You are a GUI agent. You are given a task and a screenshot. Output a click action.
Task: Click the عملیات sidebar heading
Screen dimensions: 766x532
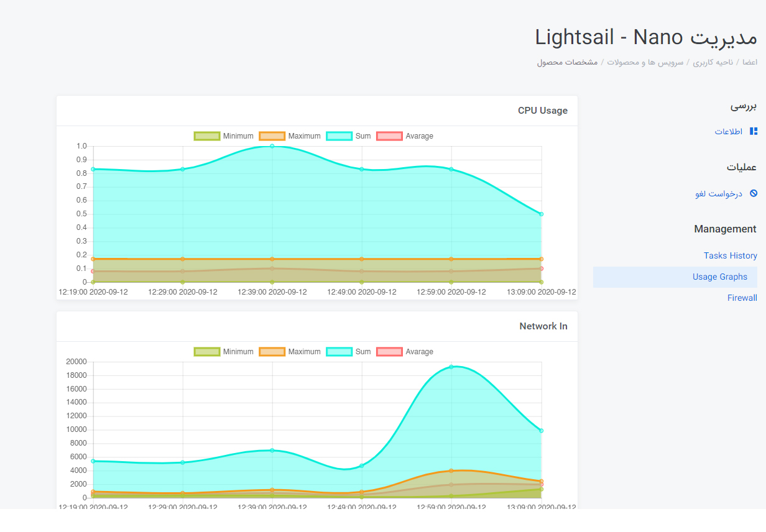click(742, 167)
